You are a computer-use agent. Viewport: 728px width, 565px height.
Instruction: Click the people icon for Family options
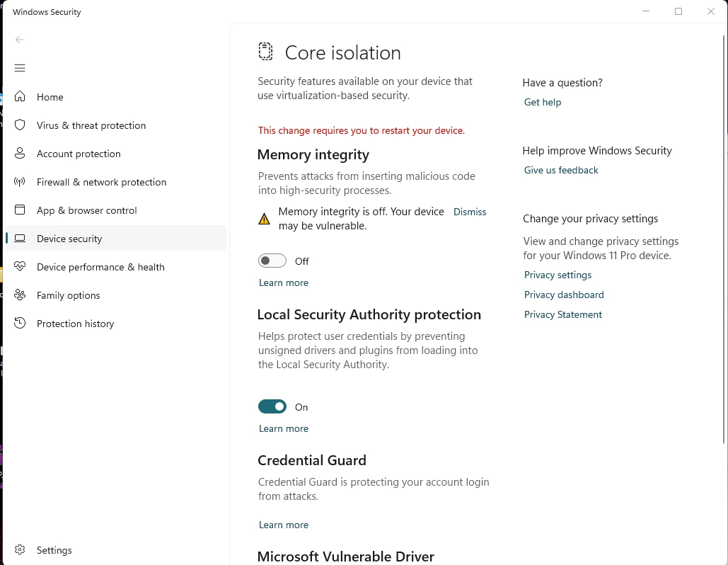(x=20, y=295)
